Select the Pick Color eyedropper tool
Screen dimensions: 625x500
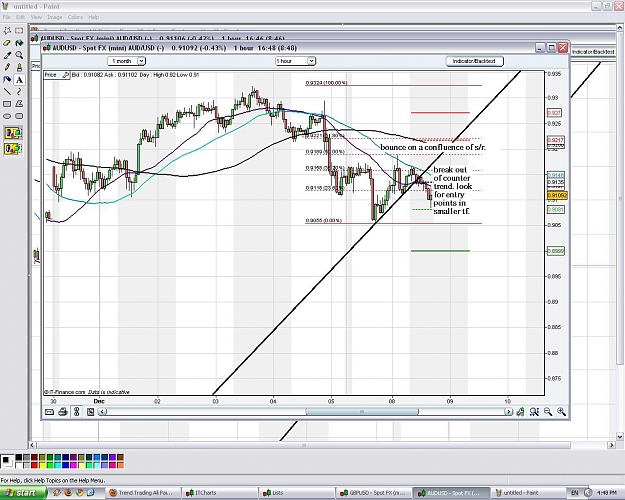click(x=7, y=55)
